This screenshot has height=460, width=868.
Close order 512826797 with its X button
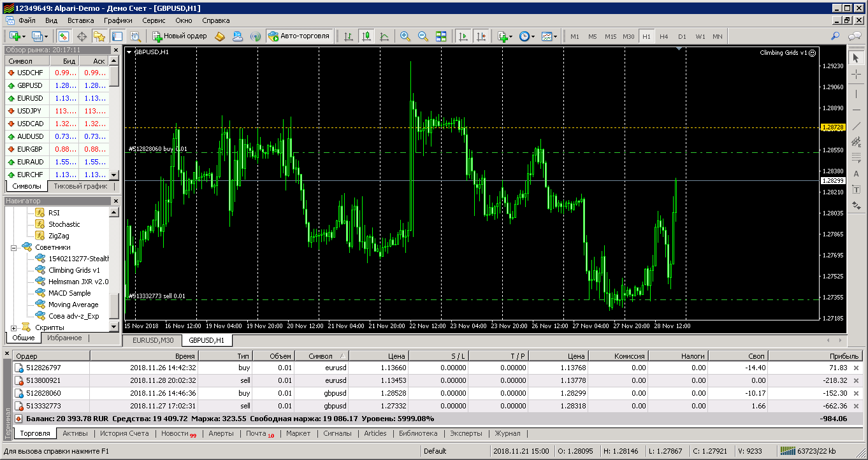[x=856, y=368]
